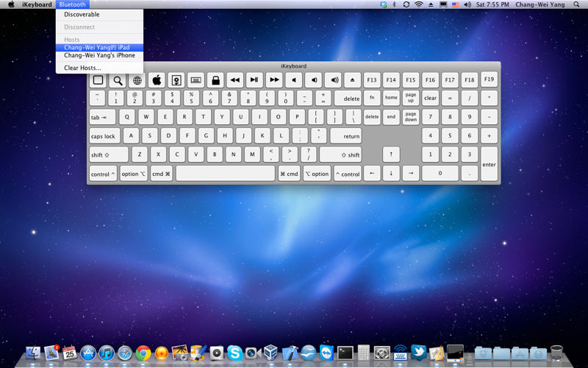Viewport: 588px width, 368px height.
Task: Open the iKeyboard application menu
Action: coord(37,4)
